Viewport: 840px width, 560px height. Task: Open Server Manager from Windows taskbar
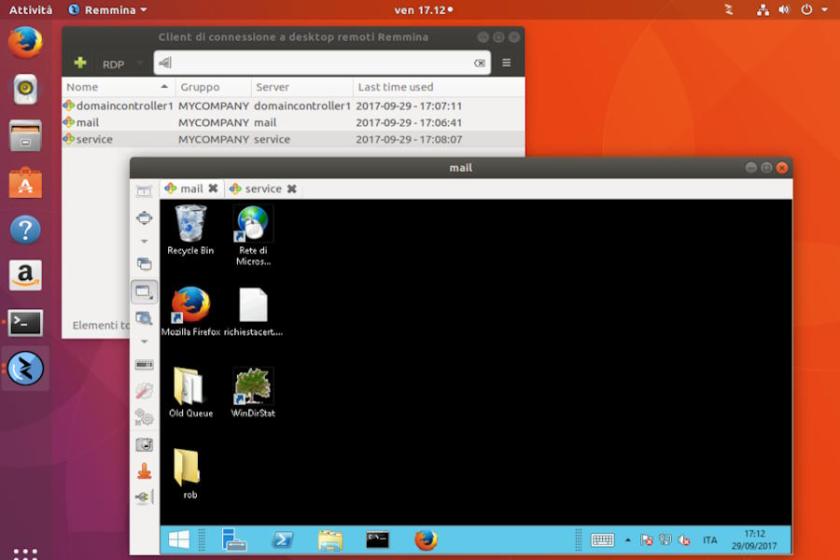pyautogui.click(x=234, y=540)
